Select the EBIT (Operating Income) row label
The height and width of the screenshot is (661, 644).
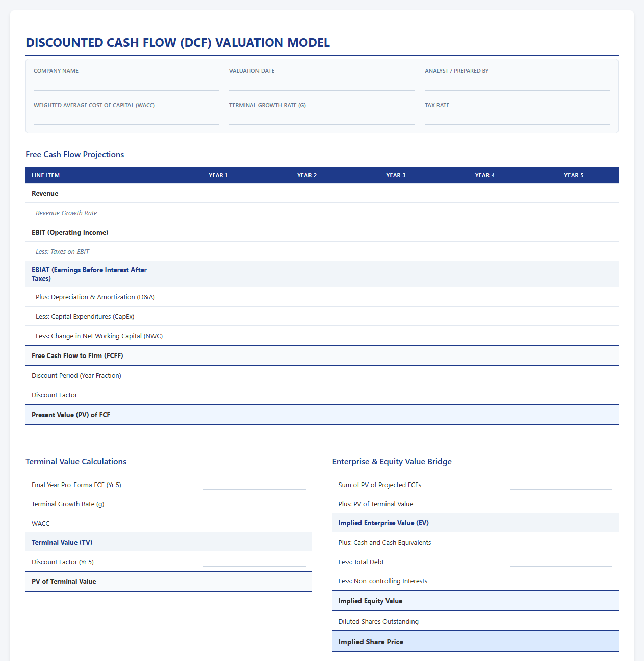70,232
